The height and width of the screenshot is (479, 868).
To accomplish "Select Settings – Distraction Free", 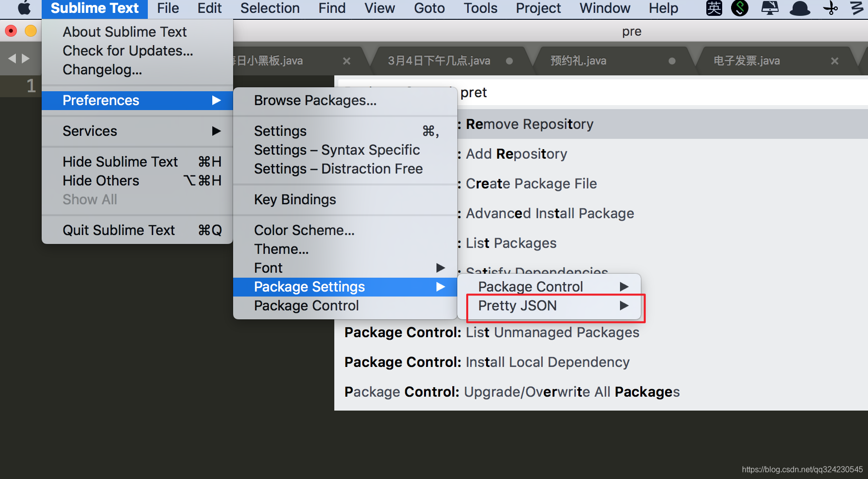I will point(338,169).
